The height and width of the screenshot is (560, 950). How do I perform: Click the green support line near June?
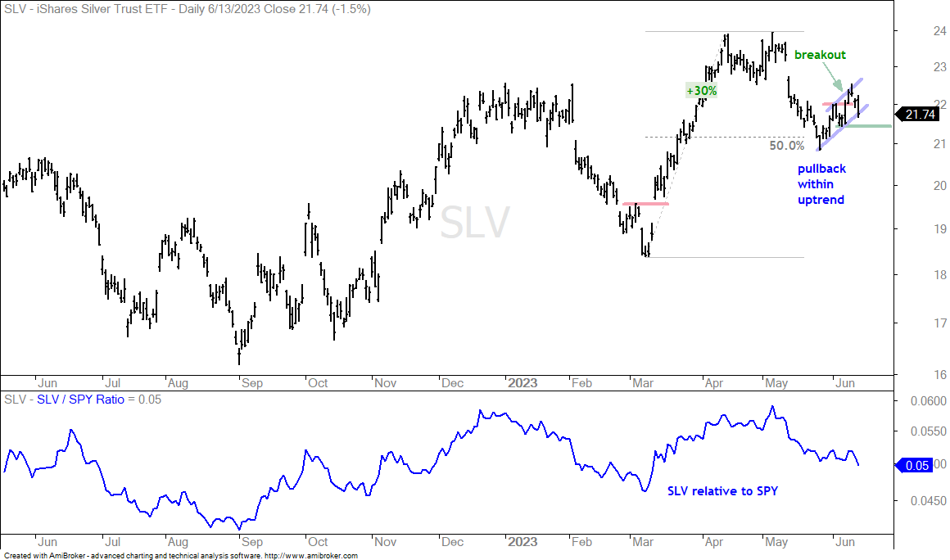tap(864, 126)
